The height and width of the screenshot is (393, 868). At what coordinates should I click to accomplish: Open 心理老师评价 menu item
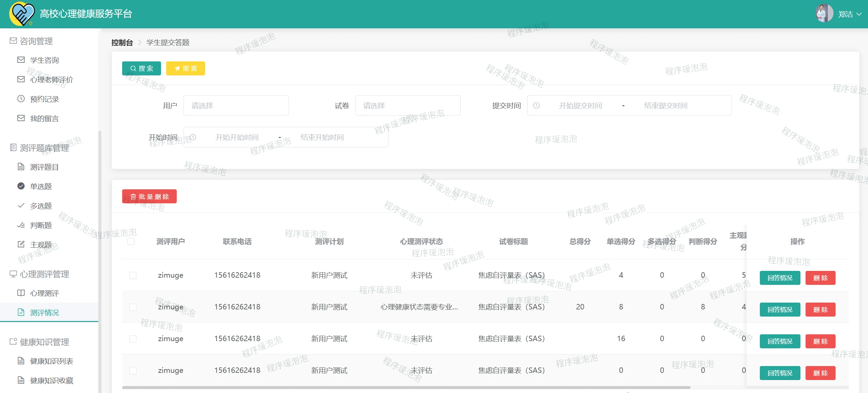51,79
